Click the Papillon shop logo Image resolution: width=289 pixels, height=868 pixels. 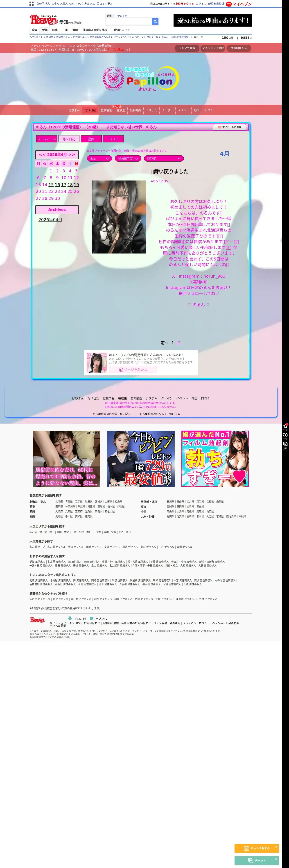point(141,79)
